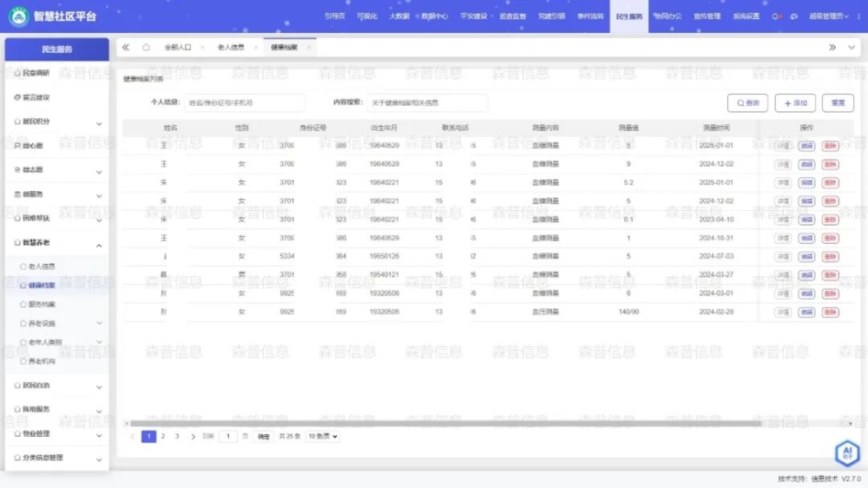
Task: Click the double-right arrow tab scroll icon
Action: tap(832, 48)
